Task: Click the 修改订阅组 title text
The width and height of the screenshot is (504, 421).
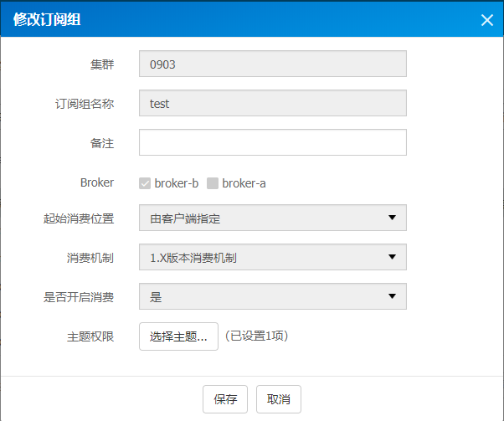Action: pyautogui.click(x=47, y=19)
